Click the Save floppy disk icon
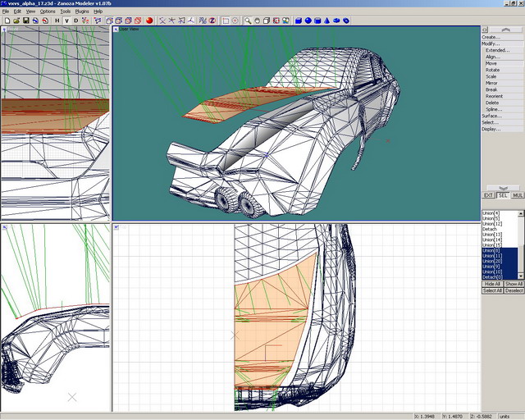The image size is (525, 420). (x=25, y=21)
